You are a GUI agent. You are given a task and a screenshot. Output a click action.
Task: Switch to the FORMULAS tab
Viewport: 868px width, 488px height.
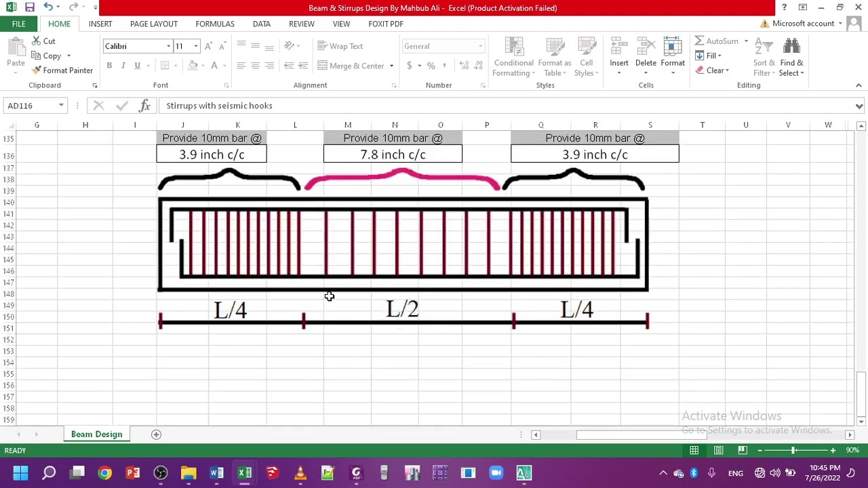click(215, 24)
